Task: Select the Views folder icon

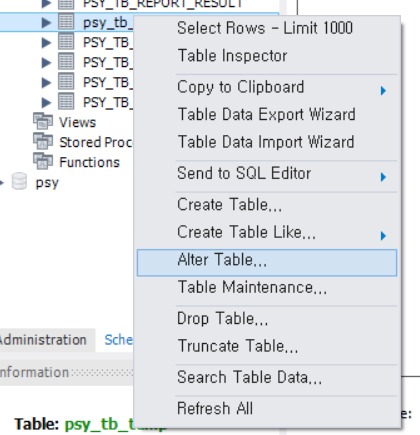Action: [43, 122]
